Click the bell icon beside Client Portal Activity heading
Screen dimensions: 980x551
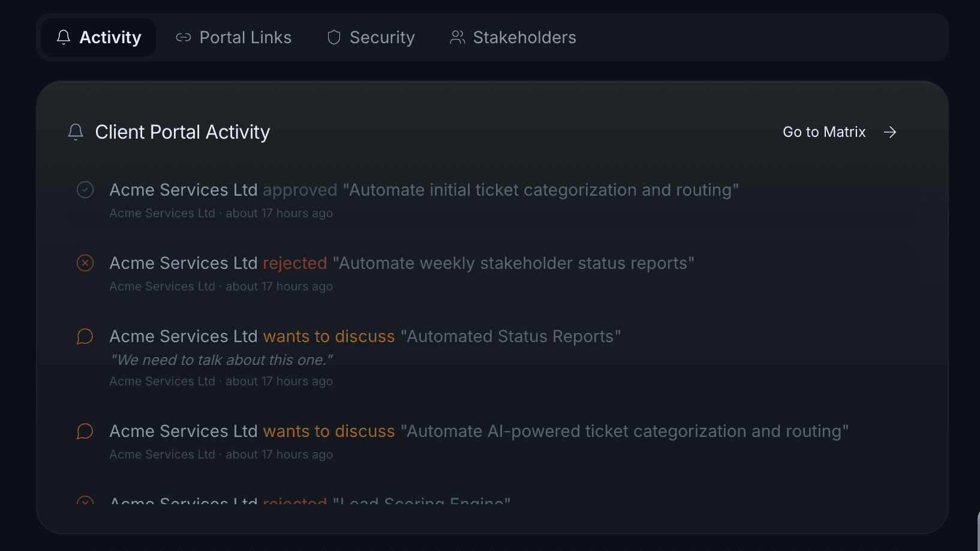[76, 132]
